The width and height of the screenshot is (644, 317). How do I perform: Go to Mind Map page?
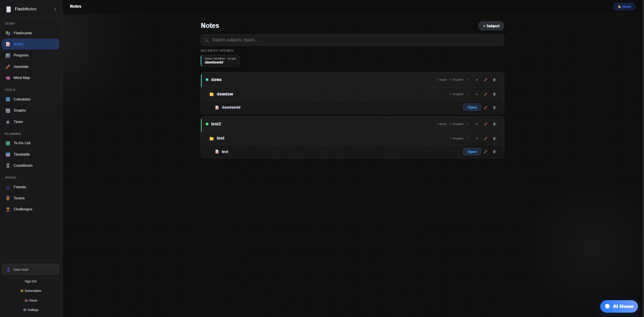(x=22, y=78)
